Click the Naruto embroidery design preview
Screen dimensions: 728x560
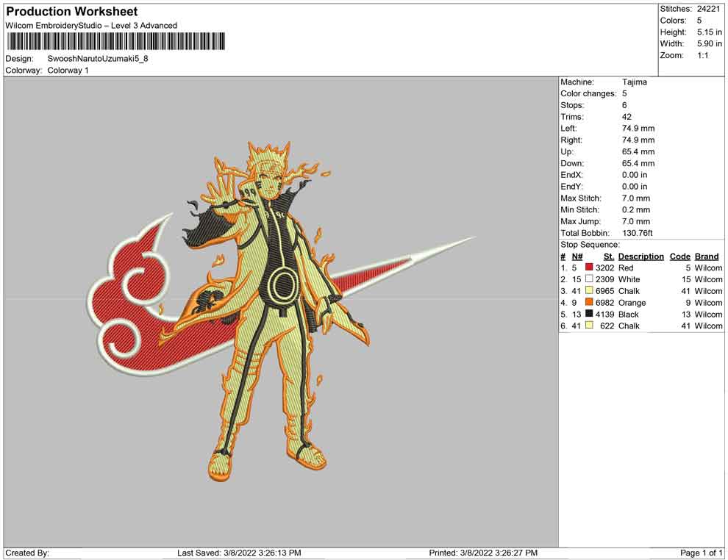tap(282, 311)
